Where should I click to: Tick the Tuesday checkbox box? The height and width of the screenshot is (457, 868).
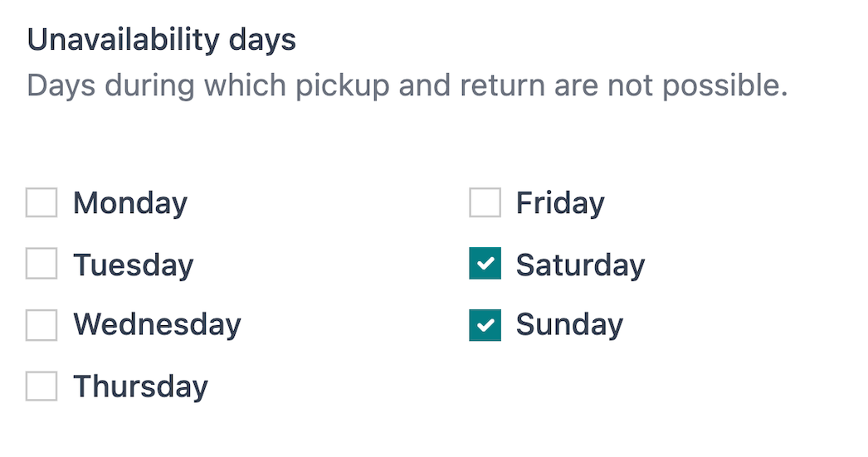(41, 264)
